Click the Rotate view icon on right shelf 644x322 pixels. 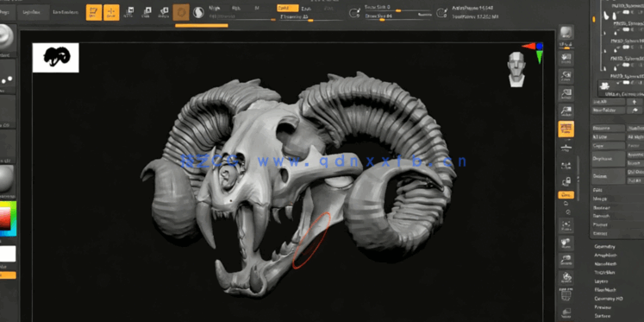566,278
